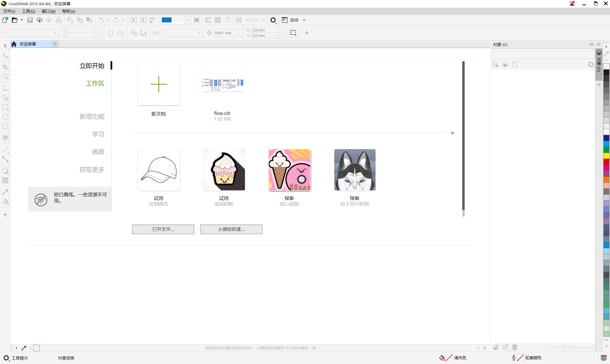
Task: Click the 从模板新建... button
Action: (231, 229)
